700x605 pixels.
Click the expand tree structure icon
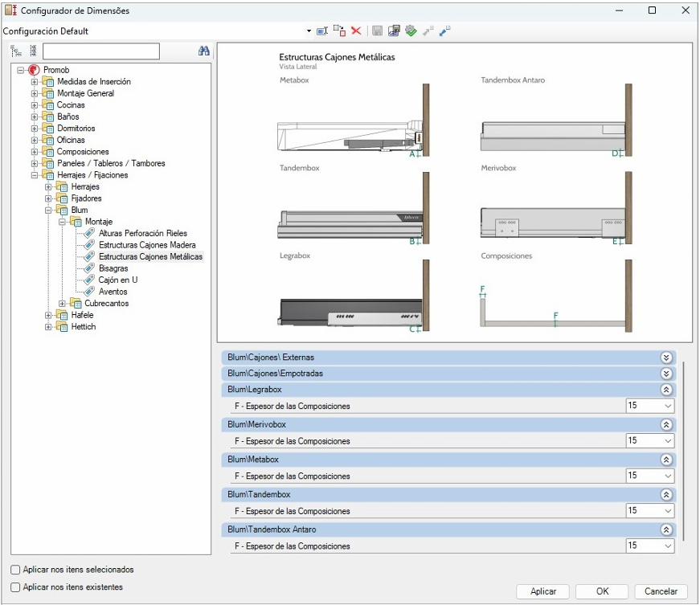coord(16,51)
